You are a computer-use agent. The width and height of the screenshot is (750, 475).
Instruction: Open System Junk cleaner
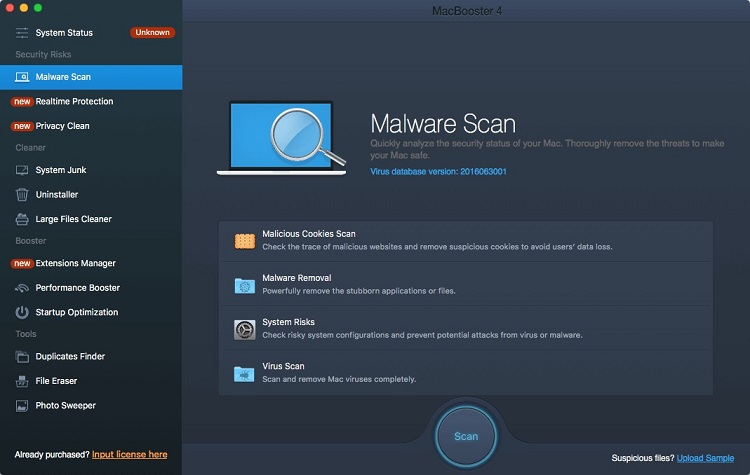pos(91,170)
